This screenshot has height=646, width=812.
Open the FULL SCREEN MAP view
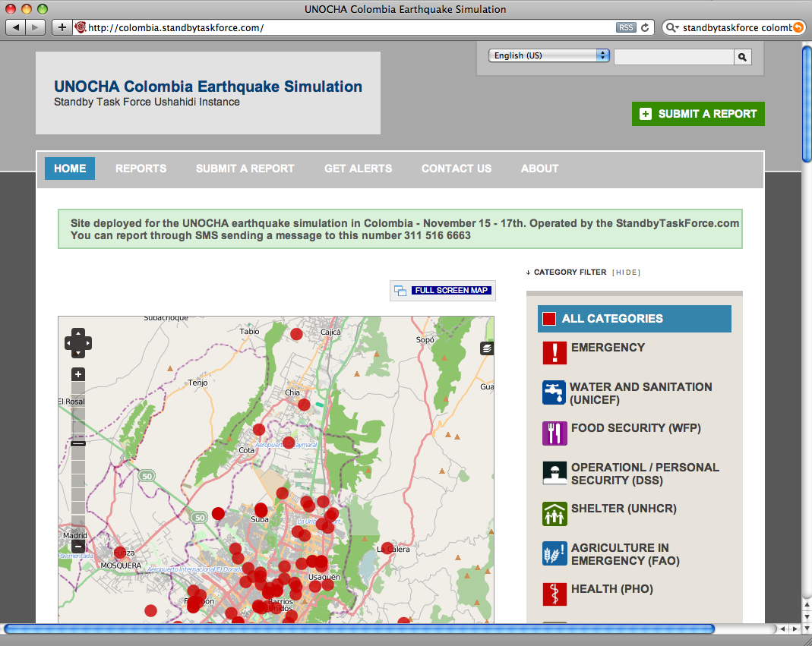coord(443,291)
